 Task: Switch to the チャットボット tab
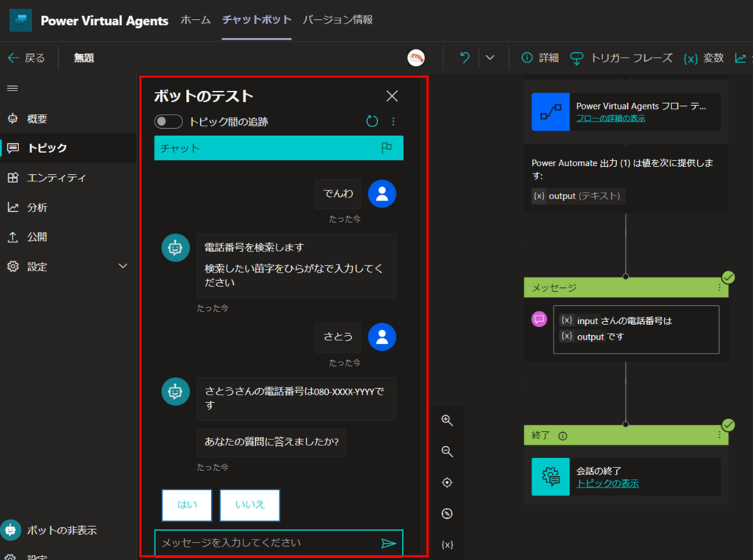tap(257, 20)
